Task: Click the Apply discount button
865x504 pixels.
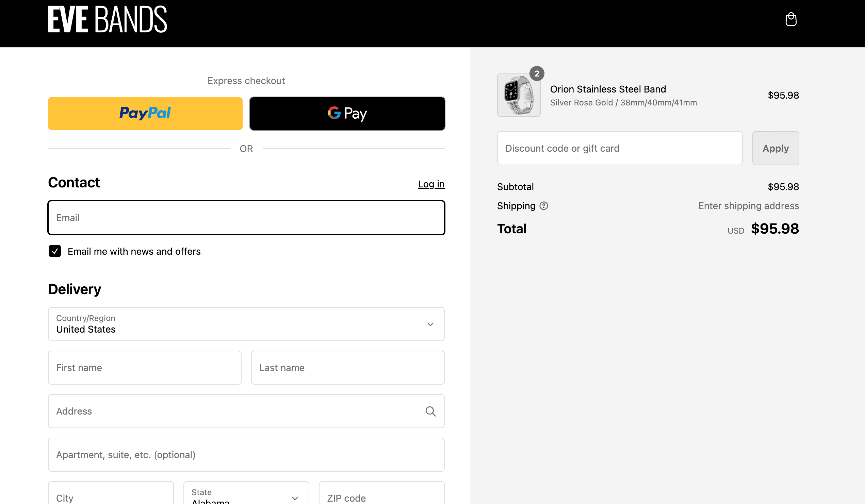Action: (776, 148)
